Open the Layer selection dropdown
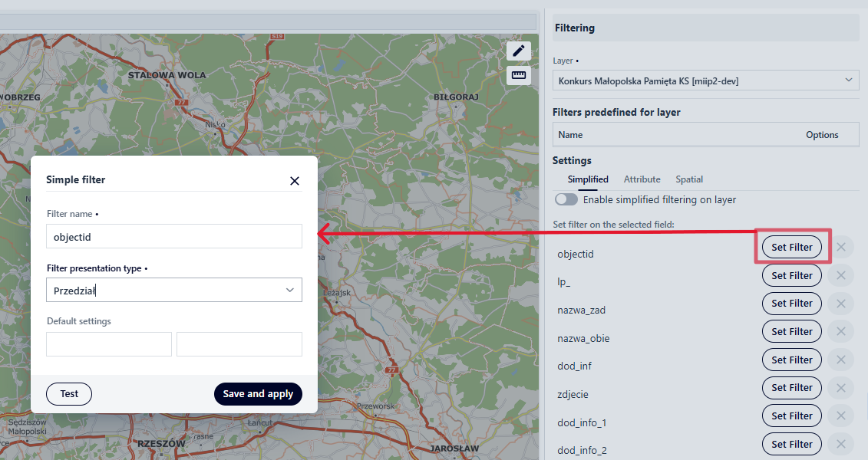Image resolution: width=868 pixels, height=460 pixels. pyautogui.click(x=705, y=80)
